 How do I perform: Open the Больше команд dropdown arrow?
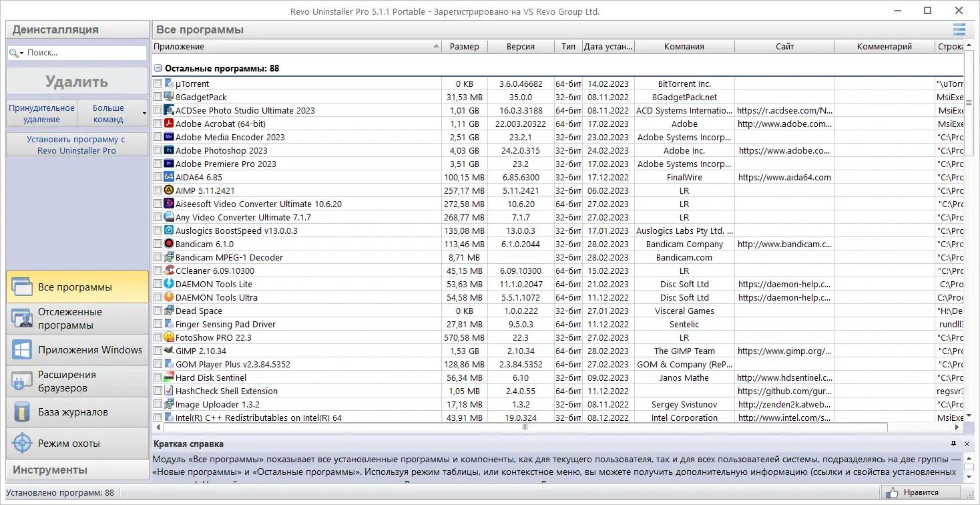145,114
